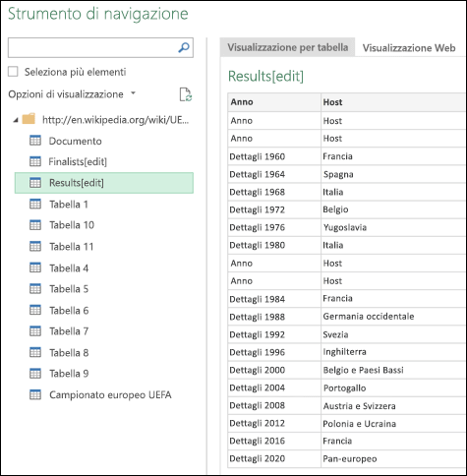Click the table icon beside Tabella 6
Screen dimensions: 467x476
tap(35, 310)
